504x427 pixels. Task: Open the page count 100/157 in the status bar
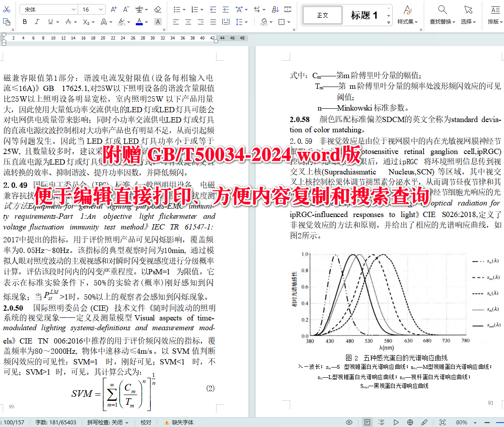pyautogui.click(x=13, y=422)
